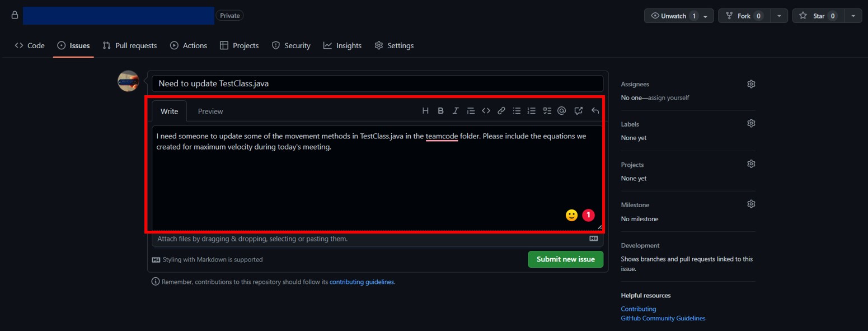
Task: Expand the Unwatch notification dropdown
Action: (706, 16)
